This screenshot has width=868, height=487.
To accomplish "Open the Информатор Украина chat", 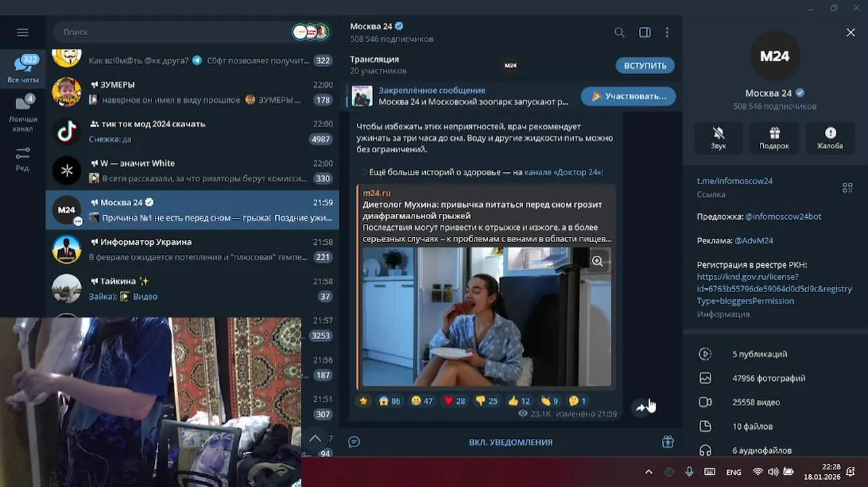I will tap(193, 249).
